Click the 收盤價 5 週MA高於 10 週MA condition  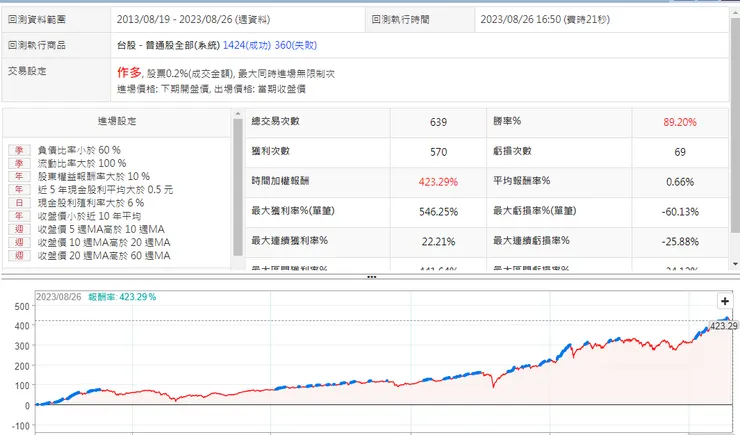pos(101,229)
